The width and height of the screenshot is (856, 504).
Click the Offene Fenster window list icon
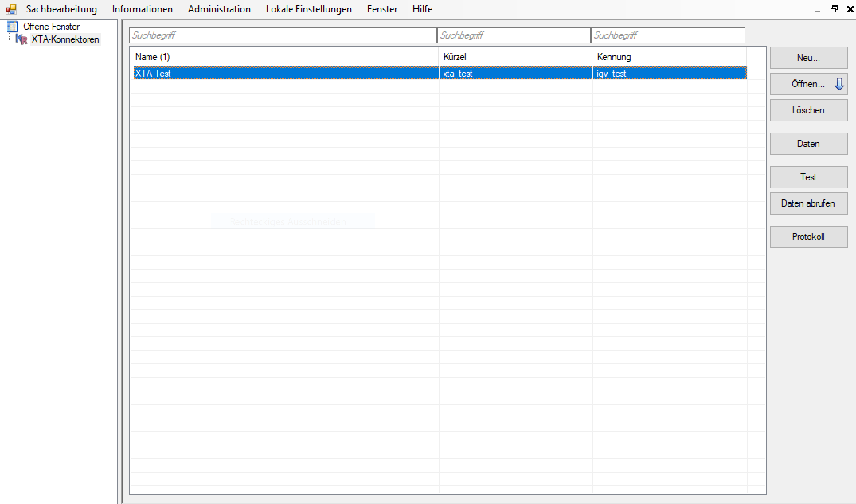[x=12, y=27]
